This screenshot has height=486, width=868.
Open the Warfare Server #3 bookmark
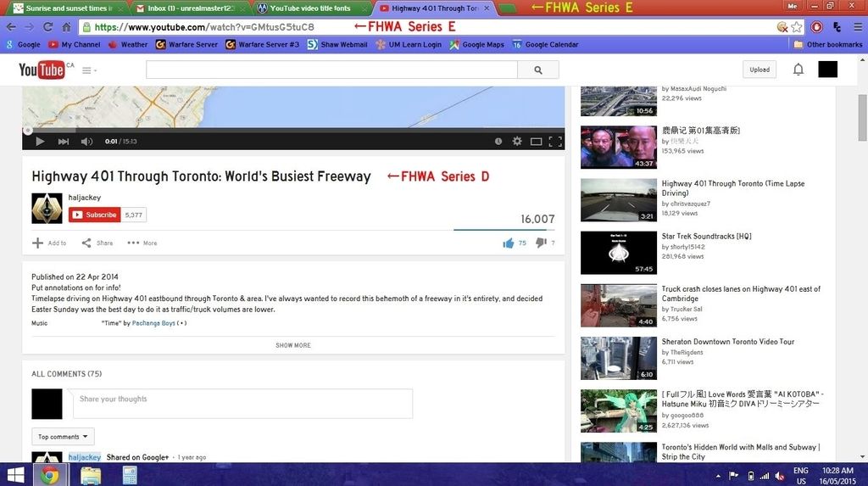(263, 44)
